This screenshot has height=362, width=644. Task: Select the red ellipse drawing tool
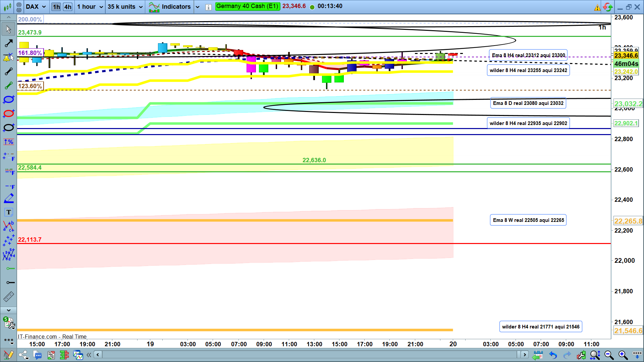tap(8, 114)
